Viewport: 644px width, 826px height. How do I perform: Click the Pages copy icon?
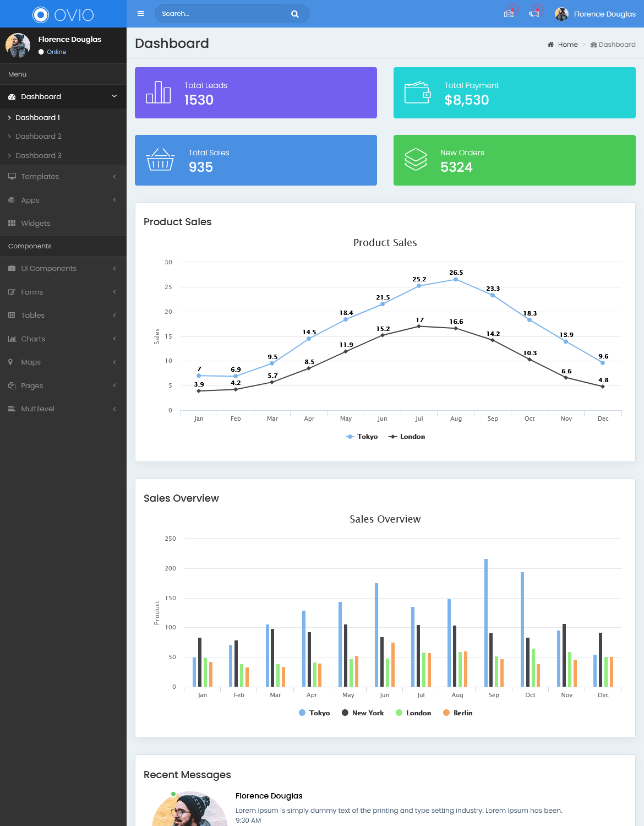(x=12, y=385)
